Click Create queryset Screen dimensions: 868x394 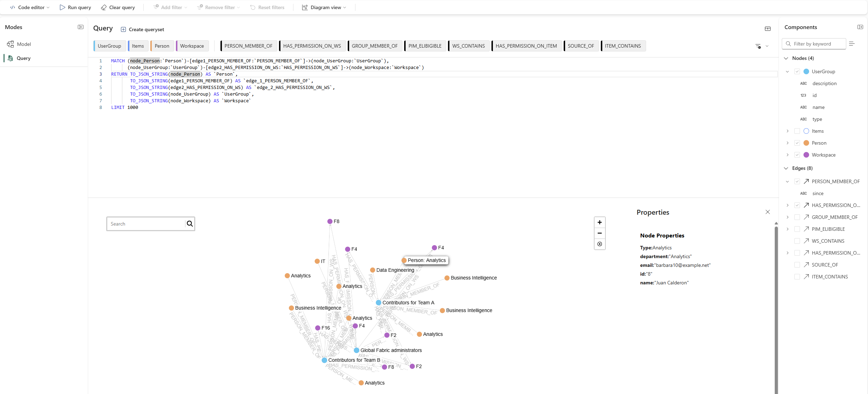tap(143, 29)
